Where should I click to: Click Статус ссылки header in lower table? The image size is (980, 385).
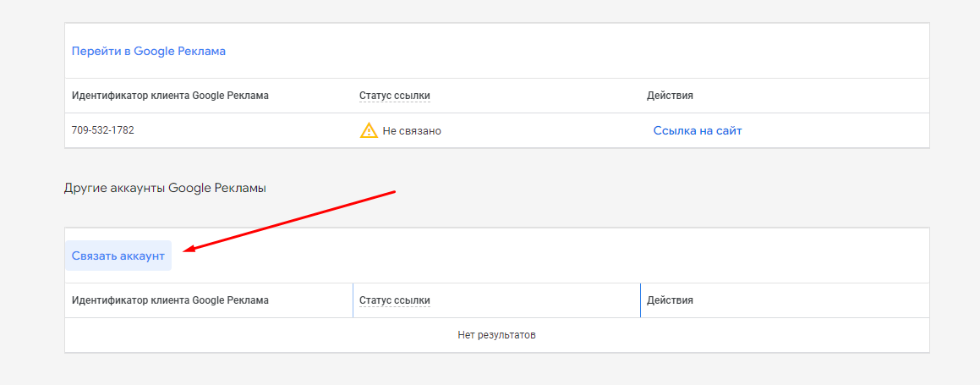click(394, 300)
